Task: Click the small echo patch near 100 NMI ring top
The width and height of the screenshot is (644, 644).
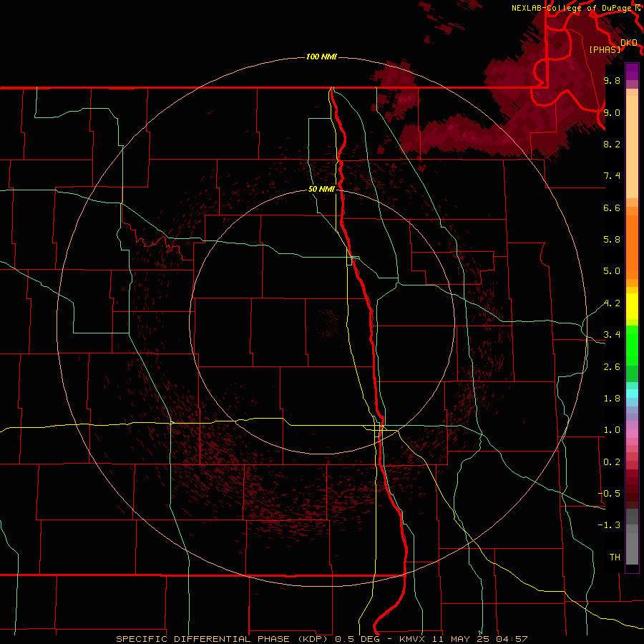Action: tap(395, 89)
